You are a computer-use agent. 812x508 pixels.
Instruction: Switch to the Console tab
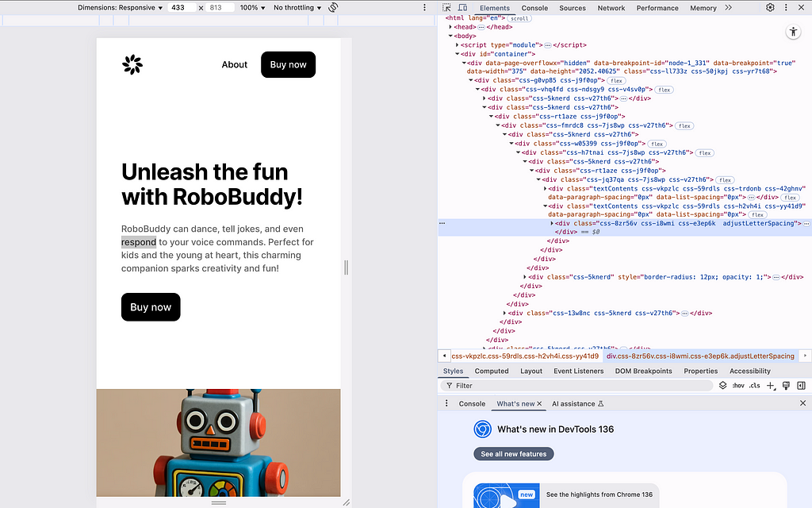(534, 8)
